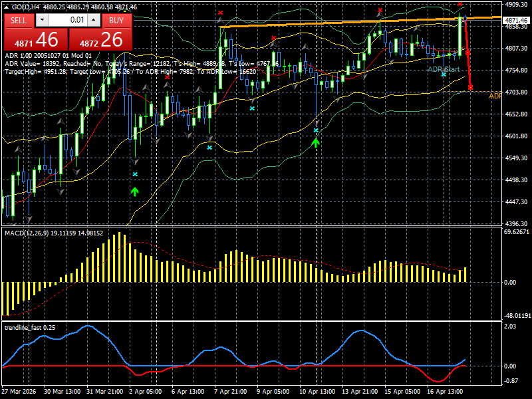Select the green up arrow near 2 Apr 05:00
This screenshot has height=399, width=532.
pos(135,192)
